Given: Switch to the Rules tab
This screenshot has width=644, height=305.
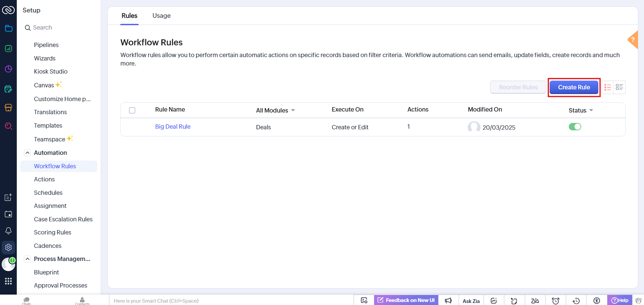Looking at the screenshot, I should coord(129,16).
